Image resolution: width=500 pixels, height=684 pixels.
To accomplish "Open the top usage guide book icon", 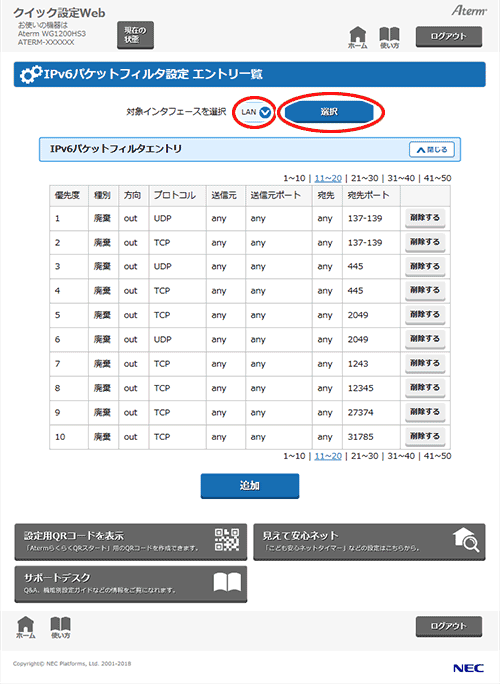I will [x=389, y=38].
